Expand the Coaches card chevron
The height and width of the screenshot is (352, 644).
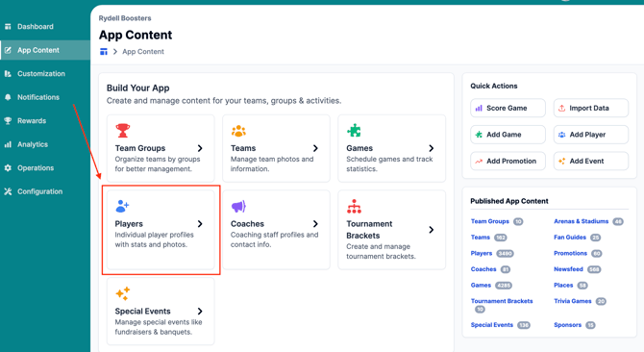point(315,224)
